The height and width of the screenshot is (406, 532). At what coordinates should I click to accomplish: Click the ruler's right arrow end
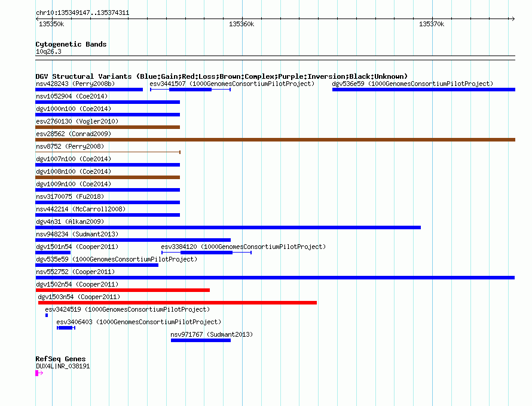(513, 19)
